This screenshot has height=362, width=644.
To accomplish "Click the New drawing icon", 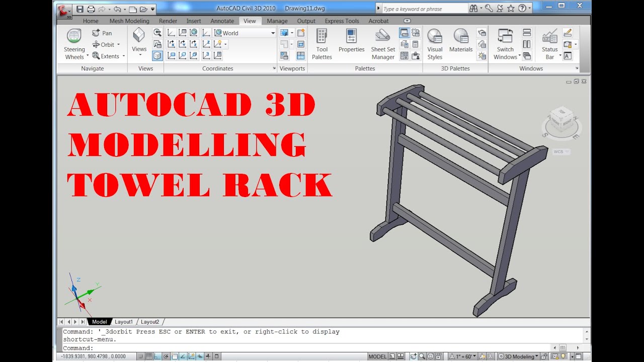I will pyautogui.click(x=133, y=9).
